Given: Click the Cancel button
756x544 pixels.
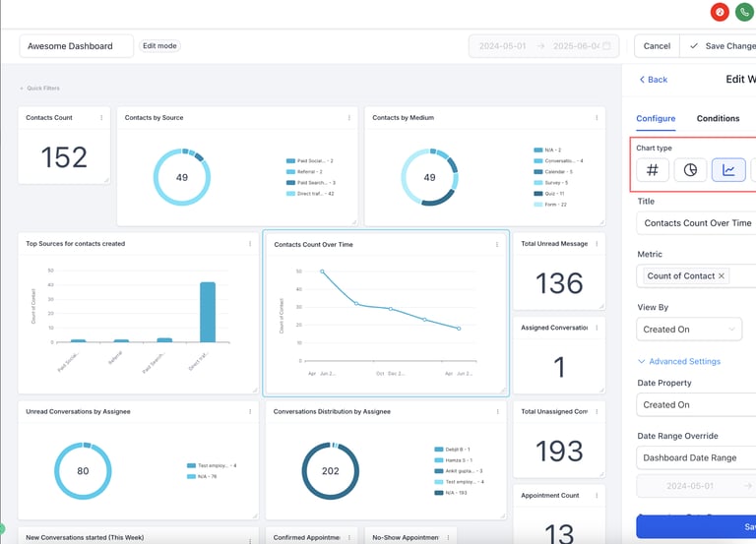Looking at the screenshot, I should click(x=657, y=46).
